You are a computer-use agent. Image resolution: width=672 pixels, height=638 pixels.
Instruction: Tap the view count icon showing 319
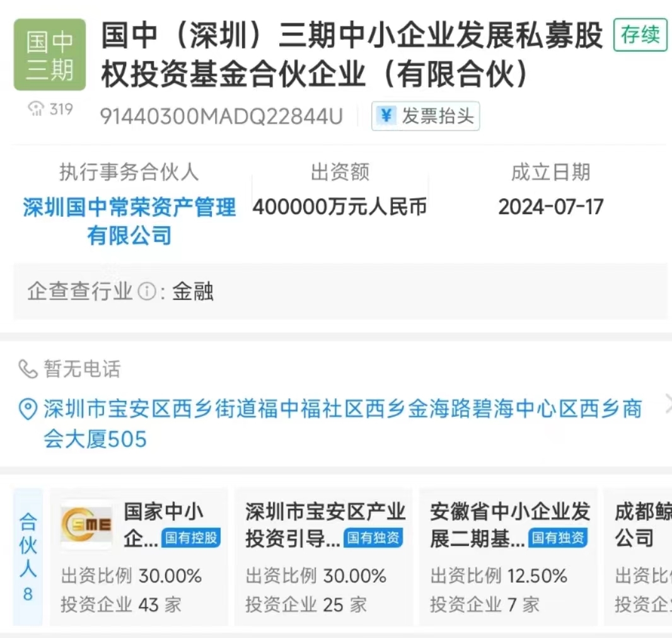pos(37,110)
